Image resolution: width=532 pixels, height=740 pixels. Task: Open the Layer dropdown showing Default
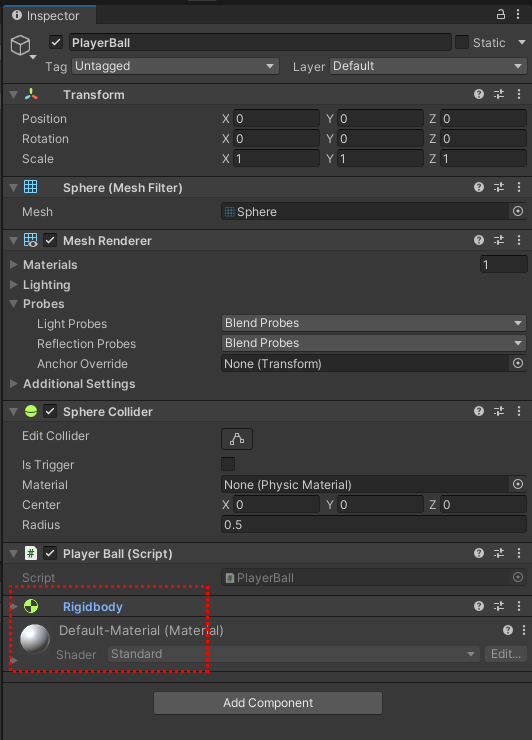pos(428,66)
